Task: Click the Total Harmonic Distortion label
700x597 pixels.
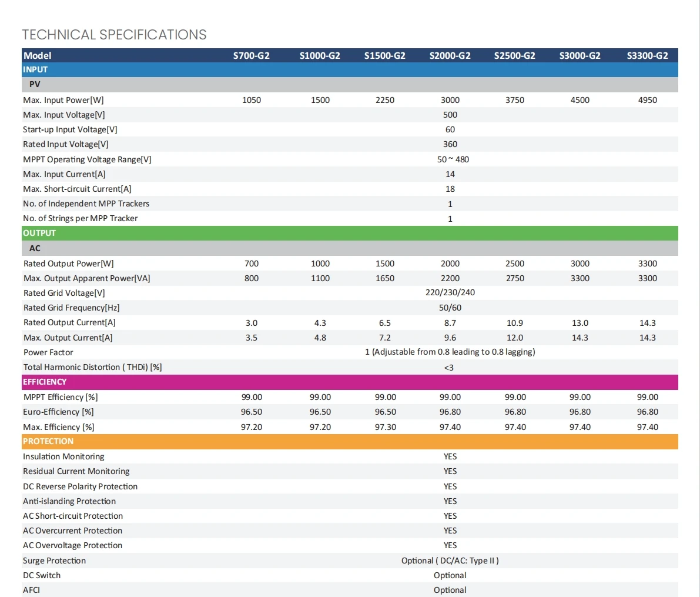Action: click(92, 367)
